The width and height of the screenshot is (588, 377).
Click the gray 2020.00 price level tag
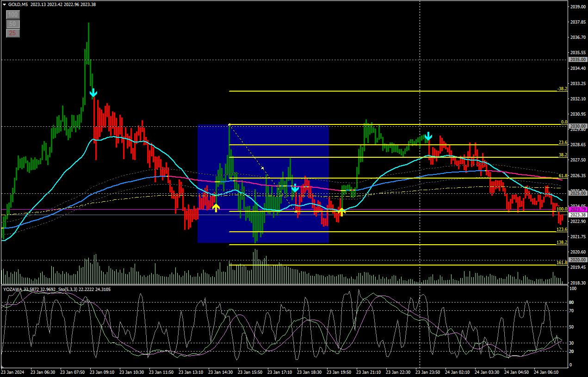tap(578, 260)
